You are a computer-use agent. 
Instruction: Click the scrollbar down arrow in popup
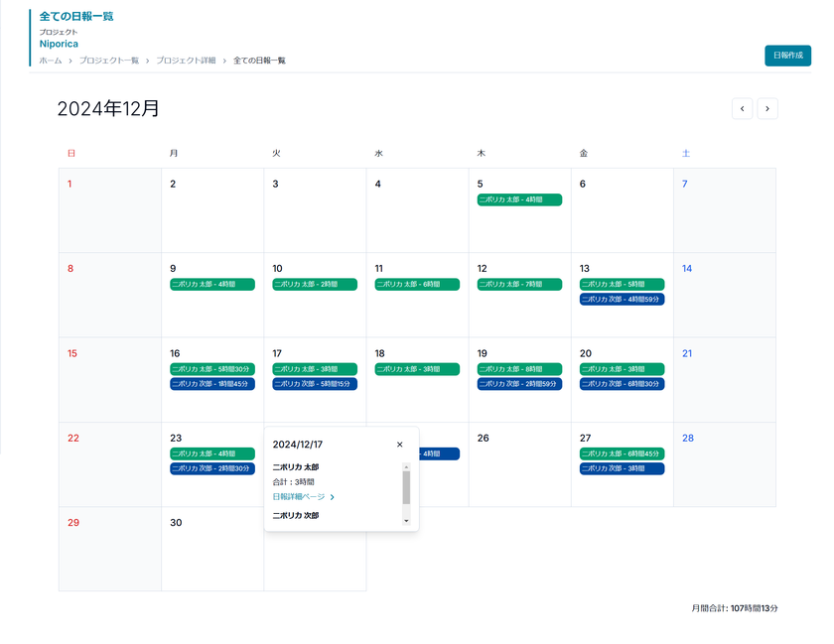click(x=406, y=521)
